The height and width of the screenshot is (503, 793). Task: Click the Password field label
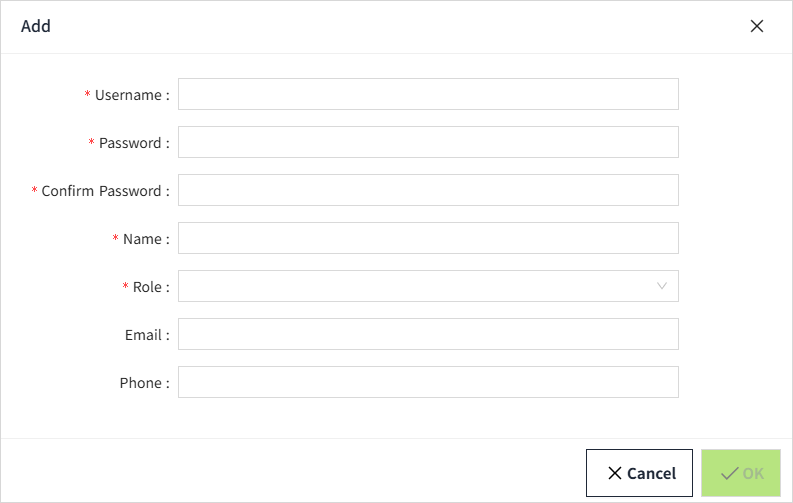point(130,143)
